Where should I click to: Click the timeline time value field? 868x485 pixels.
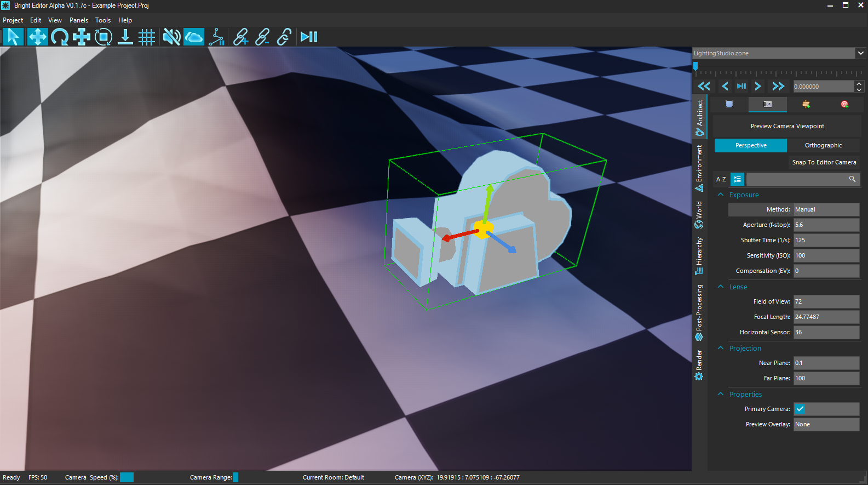coord(823,87)
